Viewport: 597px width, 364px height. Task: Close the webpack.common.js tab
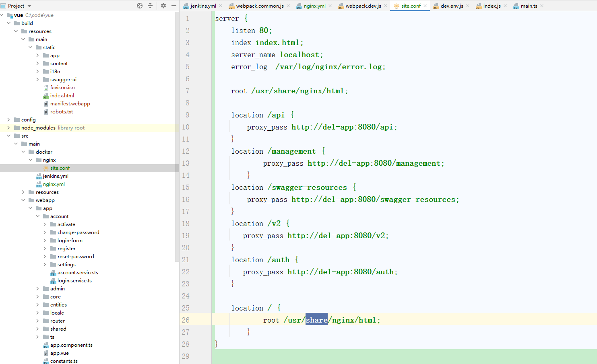(x=288, y=6)
